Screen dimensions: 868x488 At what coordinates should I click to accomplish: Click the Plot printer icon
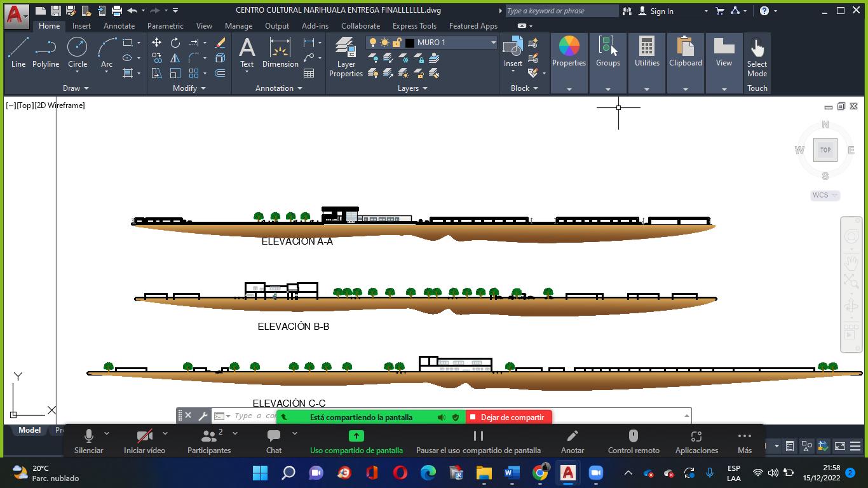pyautogui.click(x=116, y=11)
